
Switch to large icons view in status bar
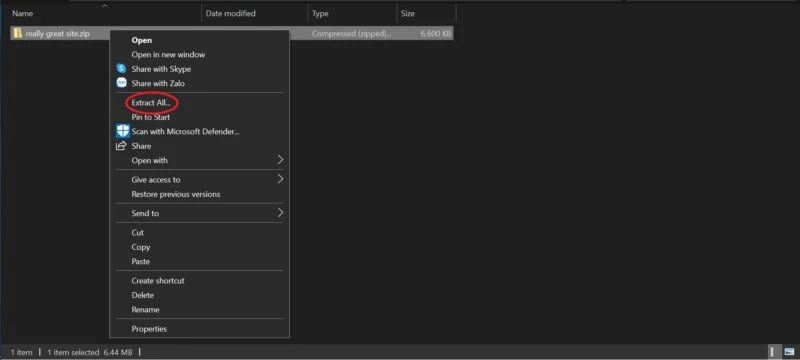click(x=789, y=352)
